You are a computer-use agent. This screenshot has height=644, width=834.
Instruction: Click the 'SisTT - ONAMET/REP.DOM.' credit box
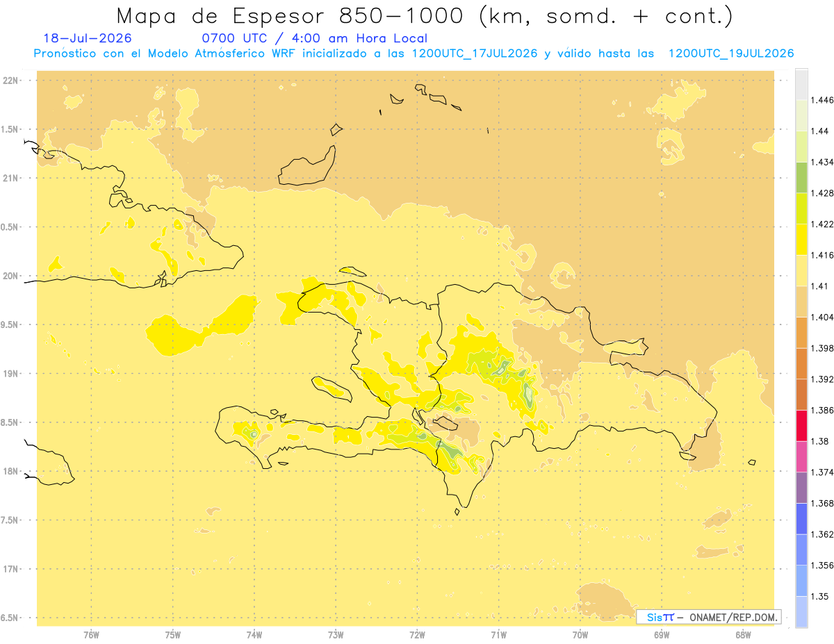[x=708, y=617]
